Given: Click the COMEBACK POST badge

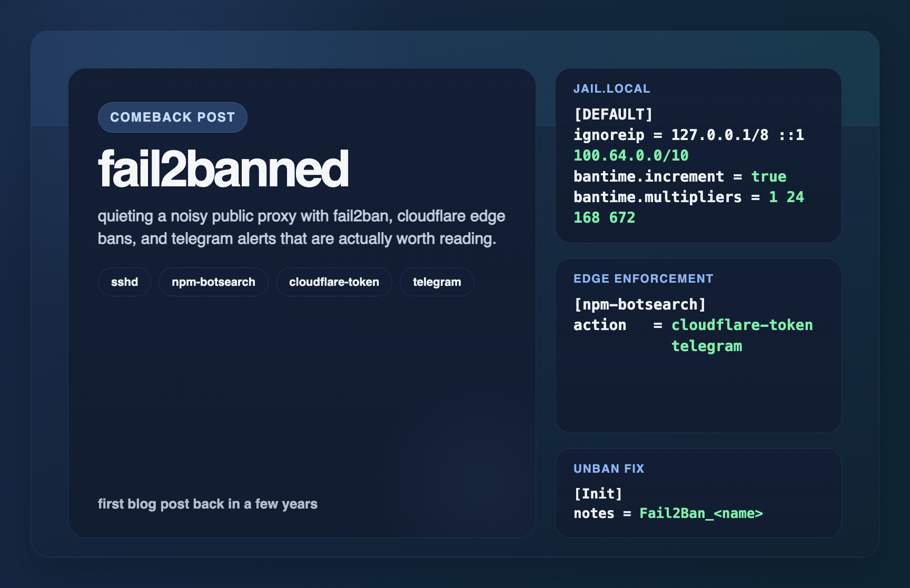Looking at the screenshot, I should (x=172, y=117).
